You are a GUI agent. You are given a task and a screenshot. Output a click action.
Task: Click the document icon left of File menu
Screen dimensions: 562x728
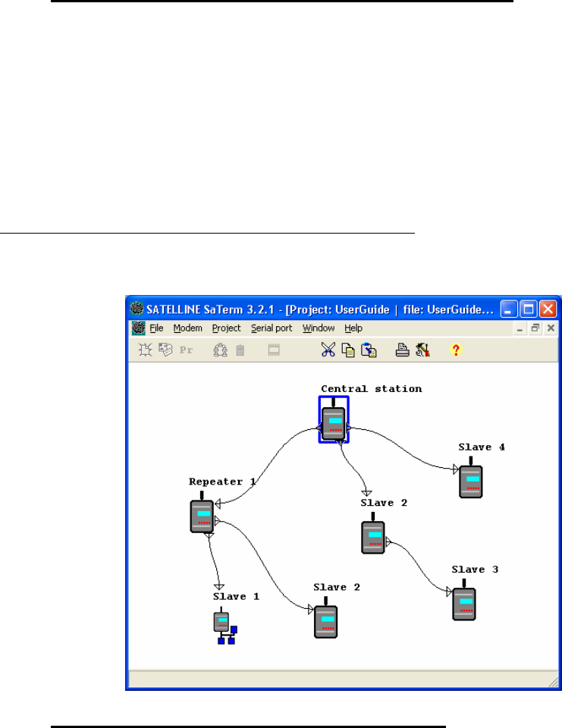(138, 328)
